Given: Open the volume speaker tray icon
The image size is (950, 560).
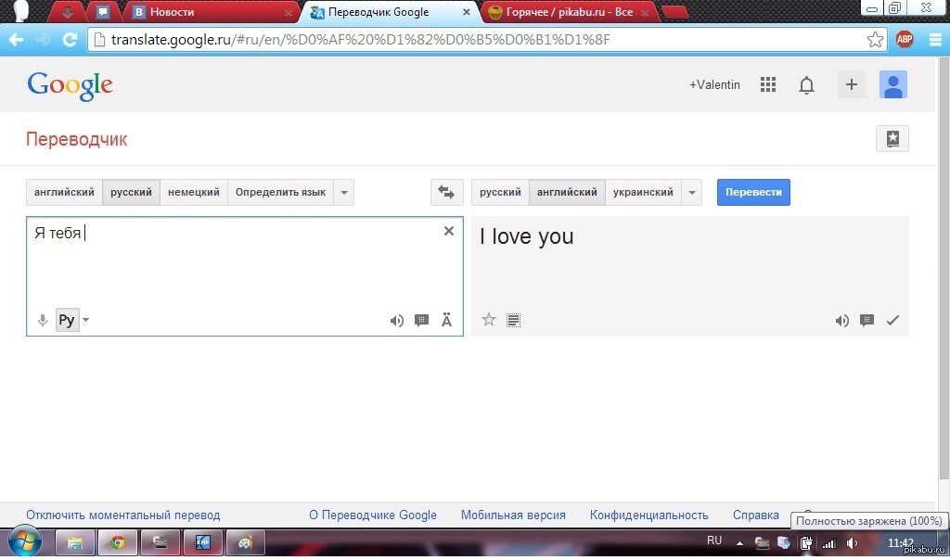Looking at the screenshot, I should coord(852,543).
